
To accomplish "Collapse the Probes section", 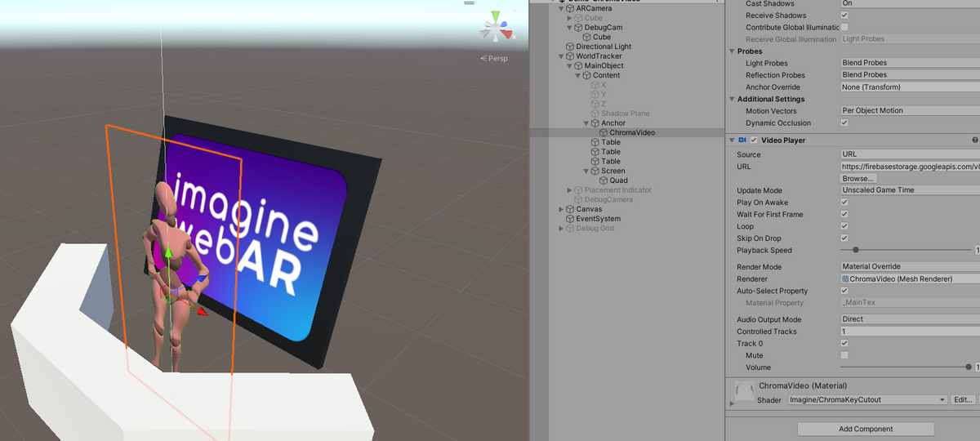I will 731,51.
